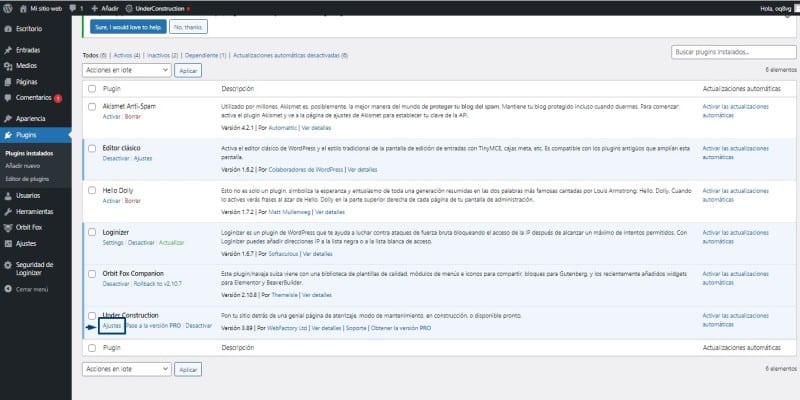
Task: Open Plugins instalados submenu item
Action: coord(29,153)
